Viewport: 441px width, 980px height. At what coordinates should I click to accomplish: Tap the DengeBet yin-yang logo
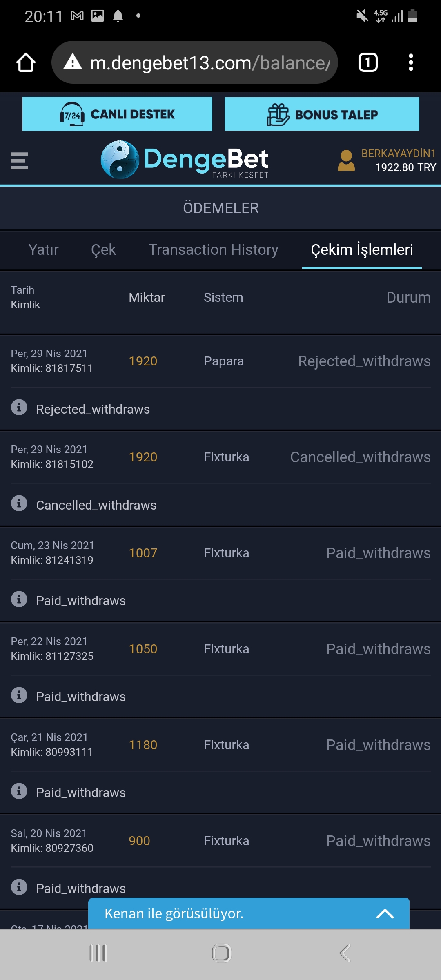pyautogui.click(x=120, y=160)
